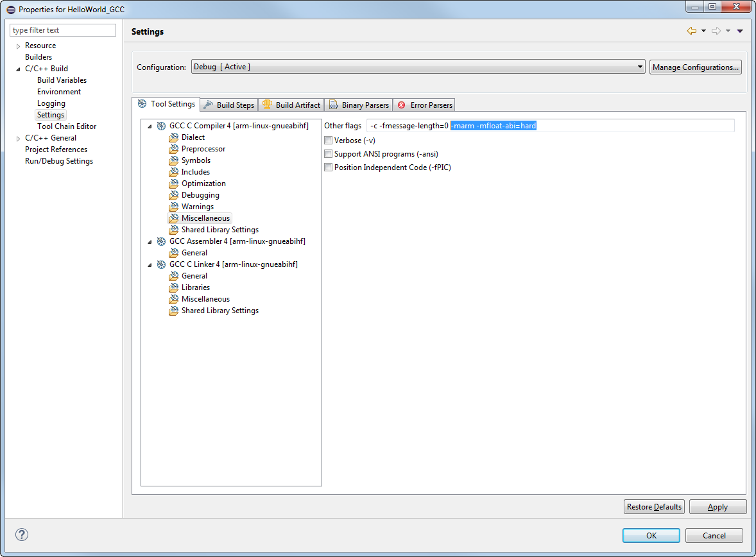756x557 pixels.
Task: Check Support ANSI programs (-ansi)
Action: click(328, 153)
